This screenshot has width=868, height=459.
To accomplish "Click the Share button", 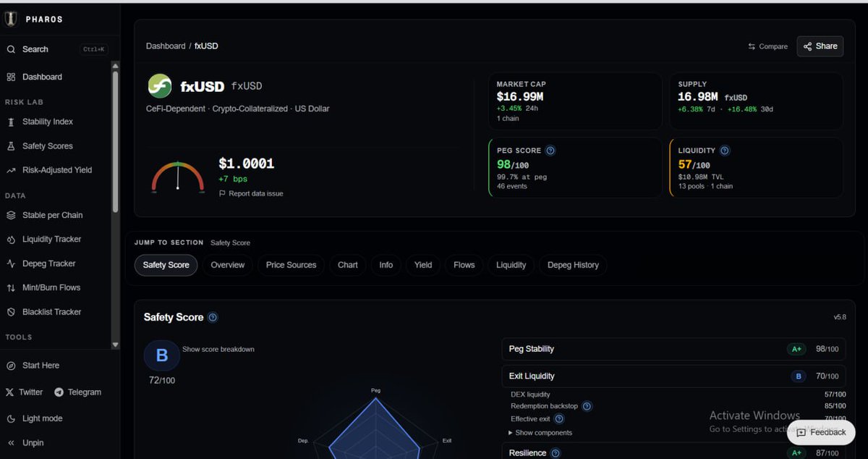I will point(820,46).
